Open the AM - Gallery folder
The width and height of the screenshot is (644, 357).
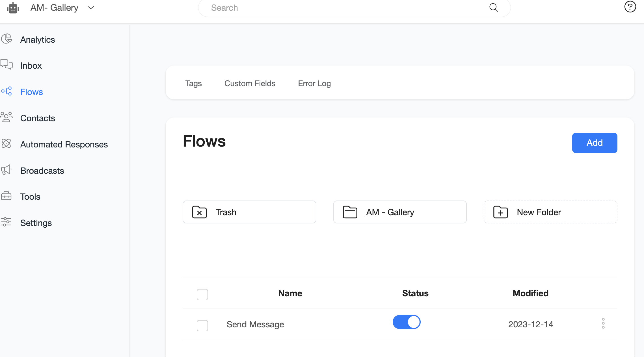[400, 212]
